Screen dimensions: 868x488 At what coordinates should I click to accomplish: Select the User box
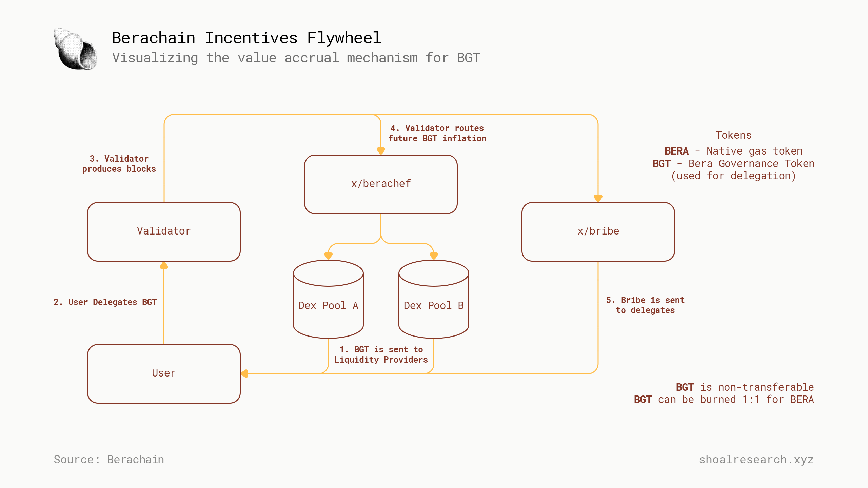[164, 373]
